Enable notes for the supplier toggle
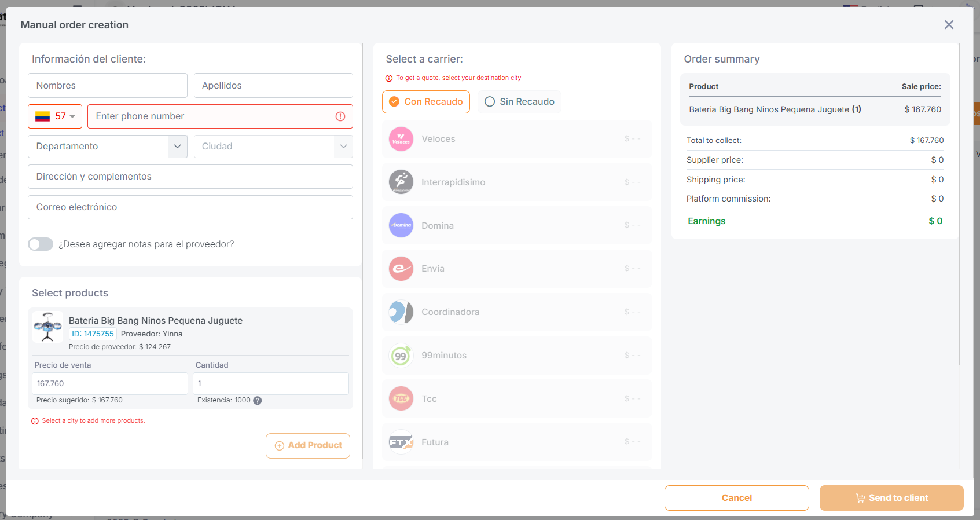This screenshot has height=520, width=980. tap(41, 244)
